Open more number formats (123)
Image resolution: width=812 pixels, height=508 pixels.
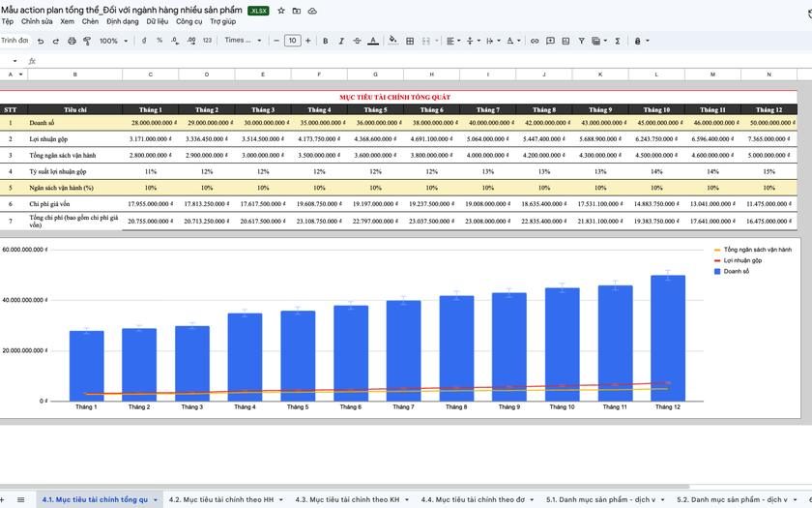(207, 41)
